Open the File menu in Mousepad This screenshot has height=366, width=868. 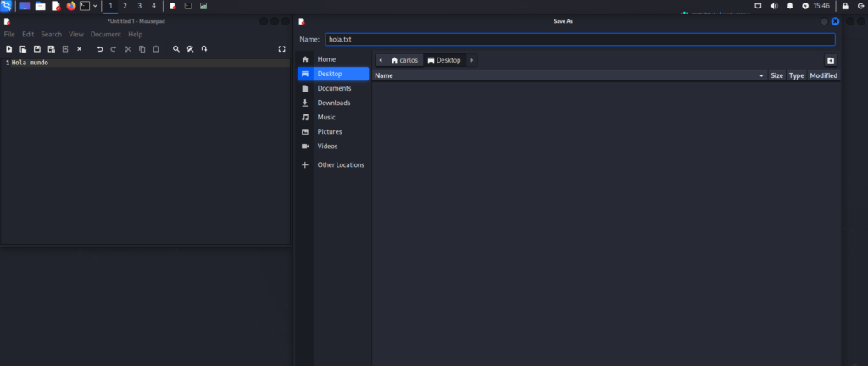coord(9,34)
